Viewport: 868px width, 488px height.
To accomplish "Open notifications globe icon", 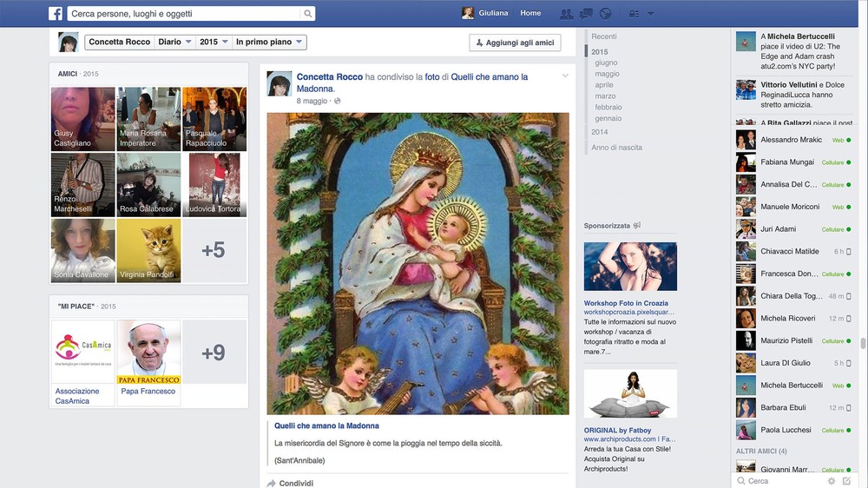I will (x=606, y=14).
